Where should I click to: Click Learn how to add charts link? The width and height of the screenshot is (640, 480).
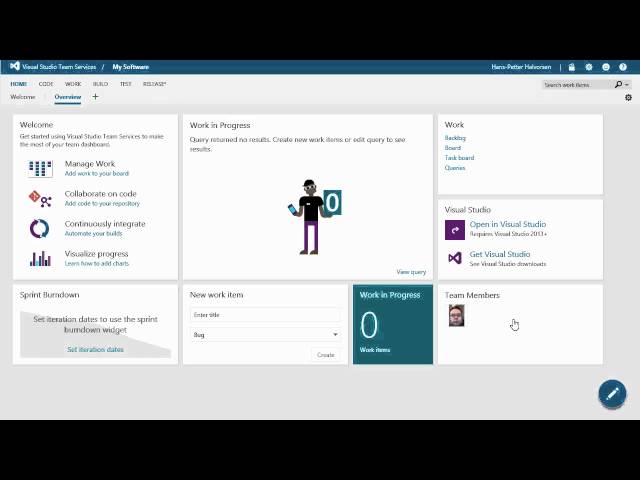97,264
